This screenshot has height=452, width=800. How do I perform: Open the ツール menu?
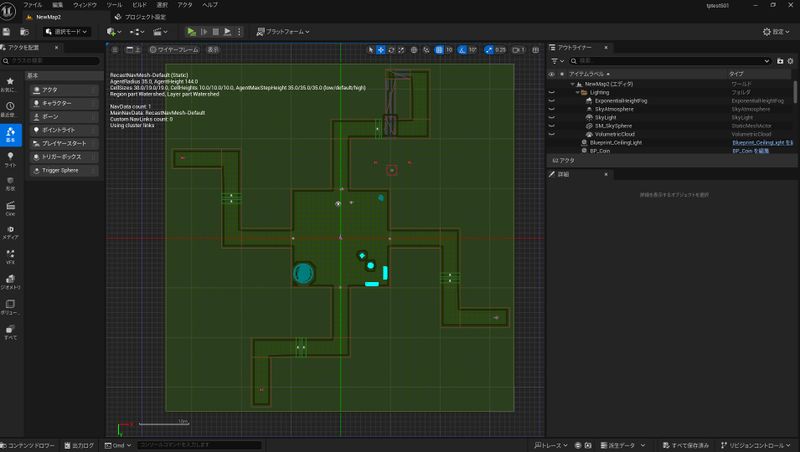pyautogui.click(x=114, y=5)
